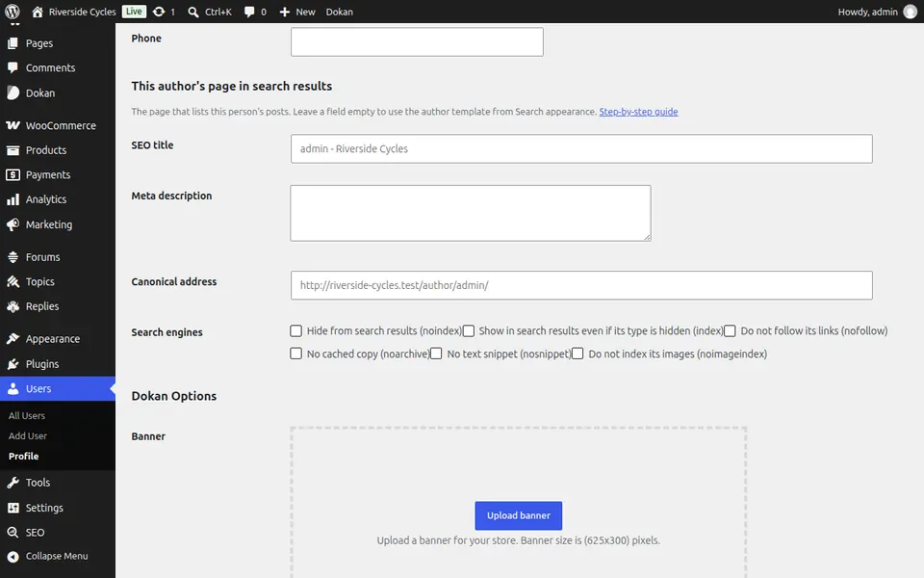Click the Upload banner button
The height and width of the screenshot is (578, 924).
[x=519, y=515]
